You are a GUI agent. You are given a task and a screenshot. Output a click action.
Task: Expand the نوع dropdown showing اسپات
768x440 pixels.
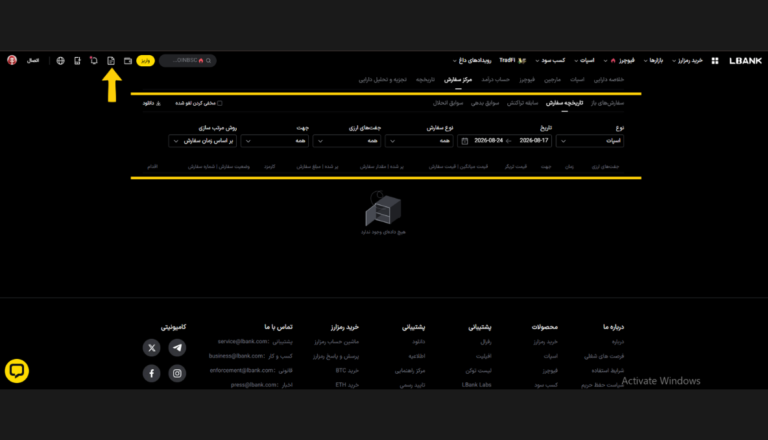pyautogui.click(x=590, y=141)
